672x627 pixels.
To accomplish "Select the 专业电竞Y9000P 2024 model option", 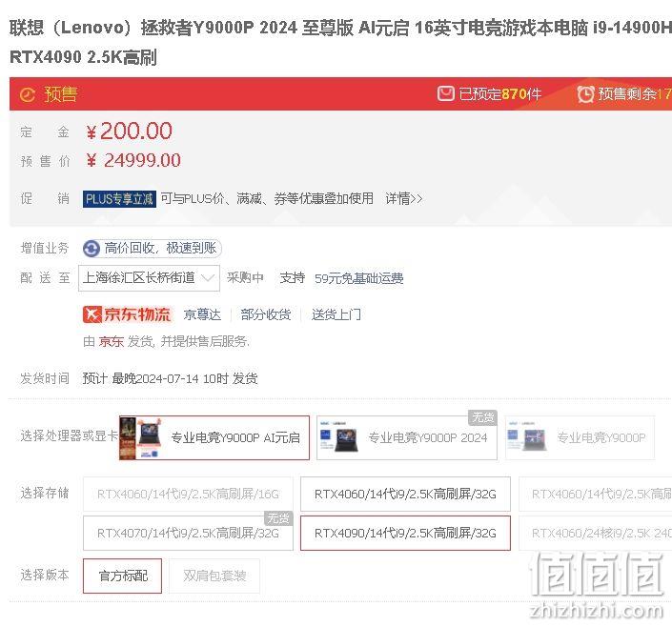I will point(407,437).
